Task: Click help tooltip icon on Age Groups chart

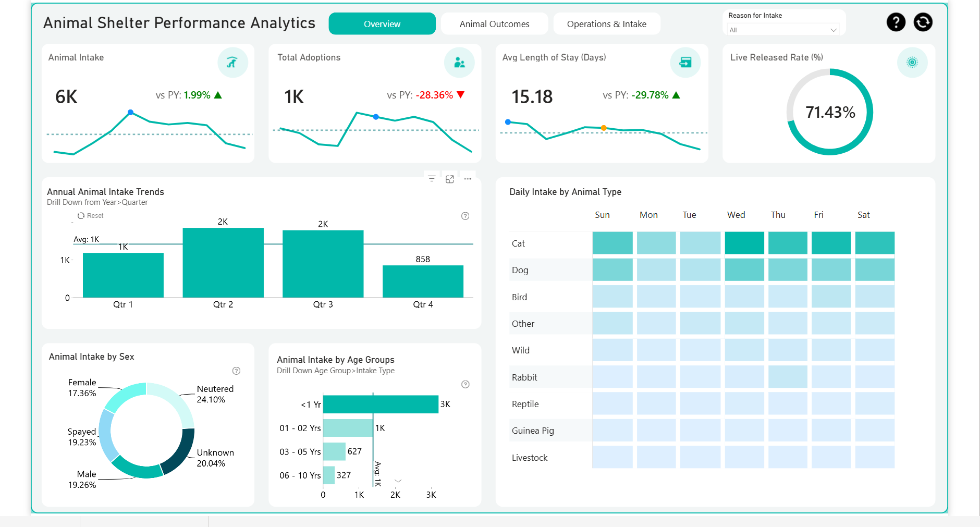Action: 465,384
